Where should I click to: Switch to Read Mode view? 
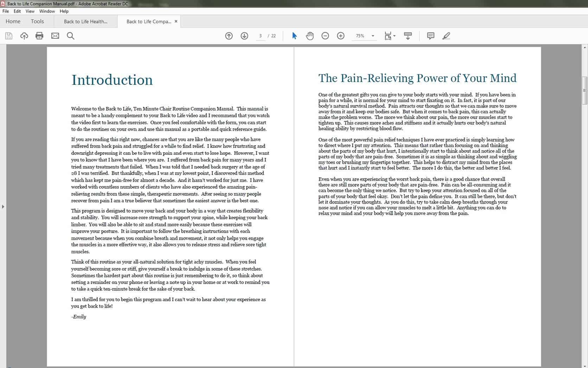click(x=408, y=36)
